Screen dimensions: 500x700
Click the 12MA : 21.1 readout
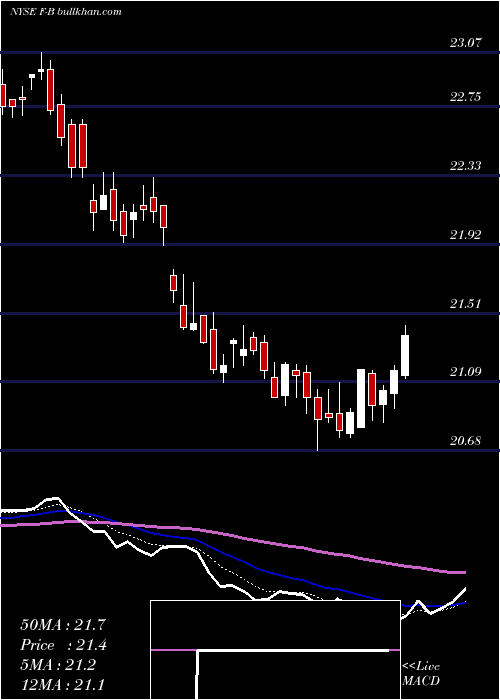coord(62,685)
